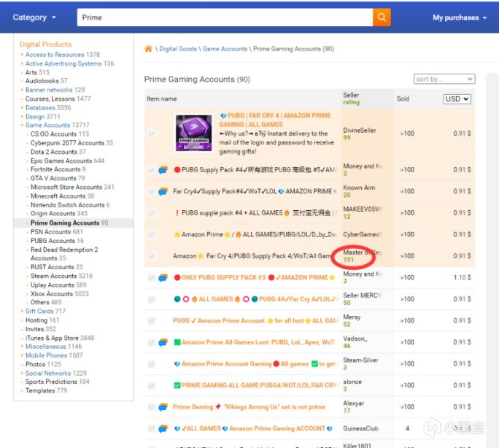
Task: Open PUBG | FAR CRY 4 | AMAZON PRIME GAMING listing
Action: click(276, 120)
